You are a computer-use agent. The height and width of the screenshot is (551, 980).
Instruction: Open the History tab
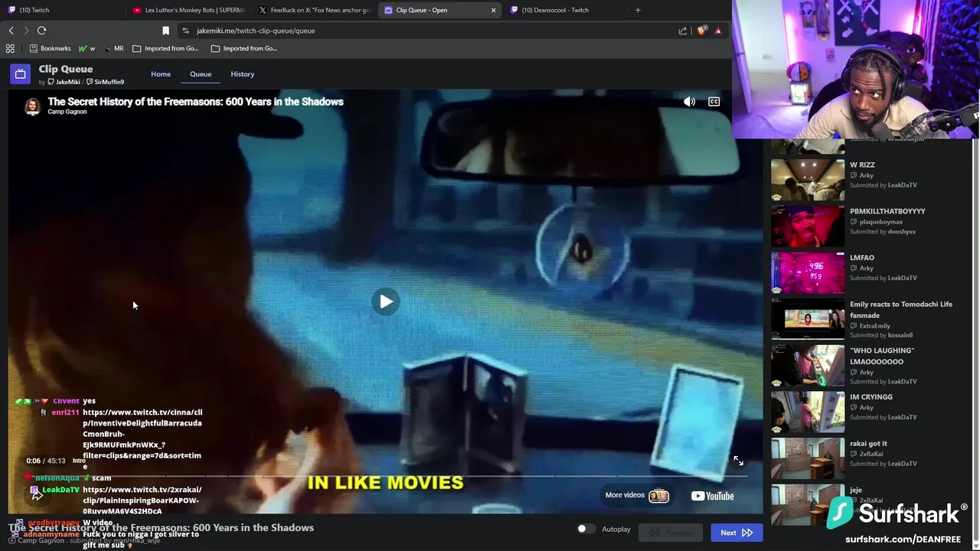[242, 74]
